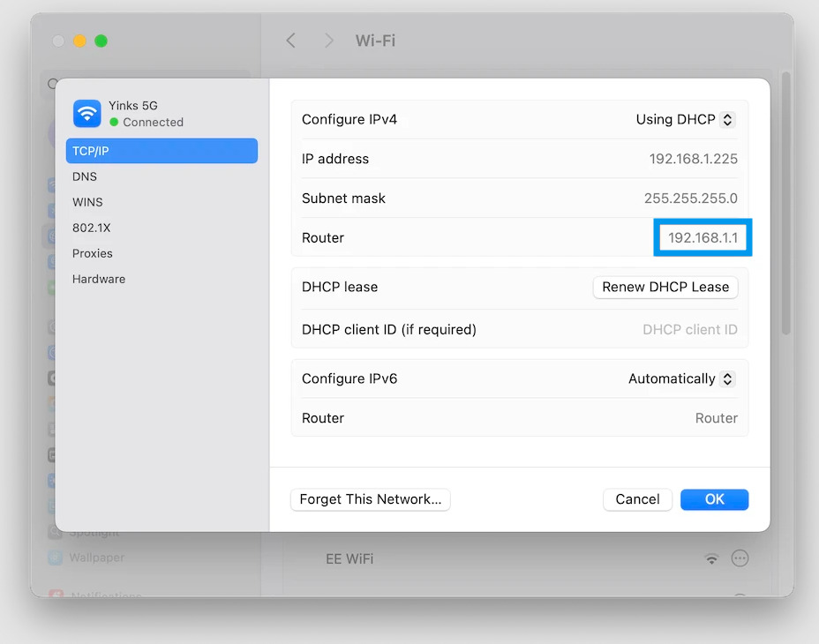Dismiss the dialog with Cancel
The image size is (819, 644).
(637, 499)
